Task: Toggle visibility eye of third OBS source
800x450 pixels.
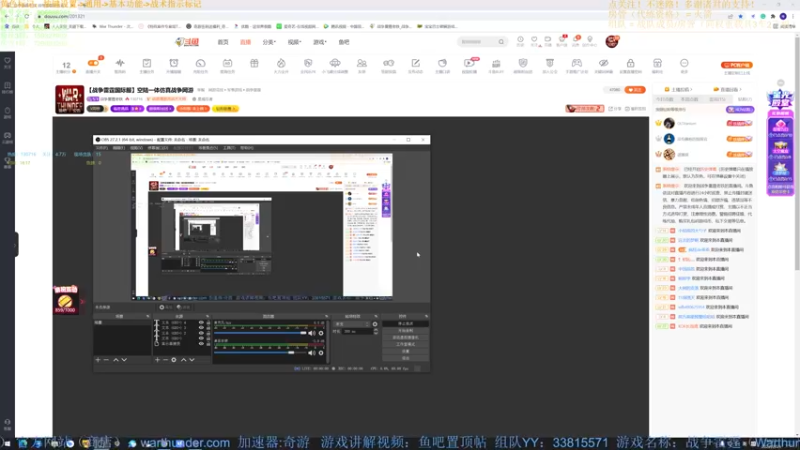Action: tap(201, 333)
